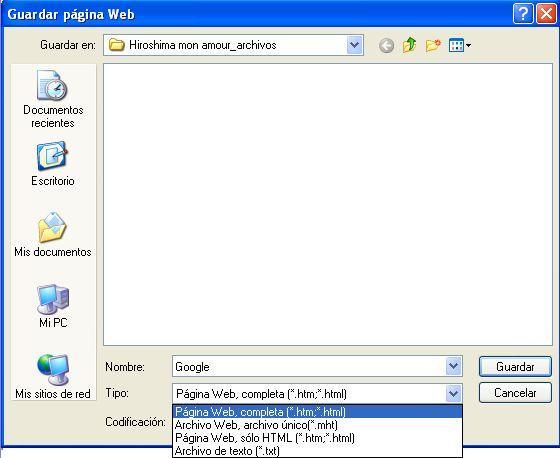Open the Views menu icon
The height and width of the screenshot is (458, 560).
(460, 45)
